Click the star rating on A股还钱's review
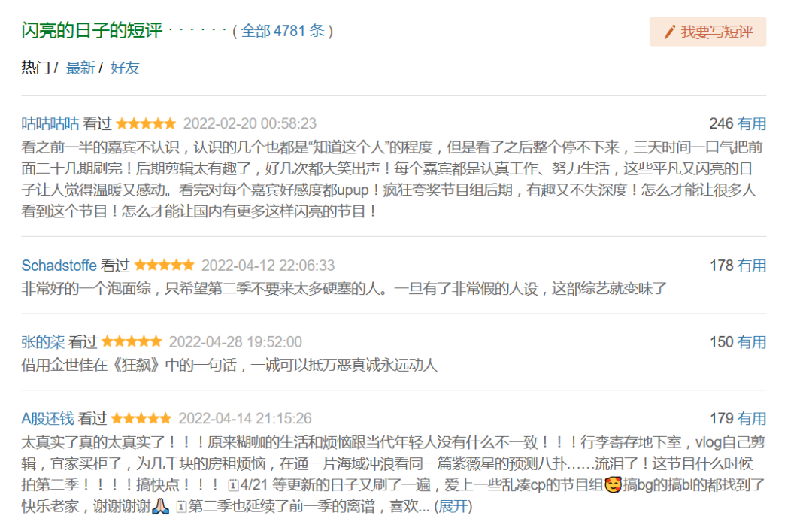 click(x=141, y=418)
